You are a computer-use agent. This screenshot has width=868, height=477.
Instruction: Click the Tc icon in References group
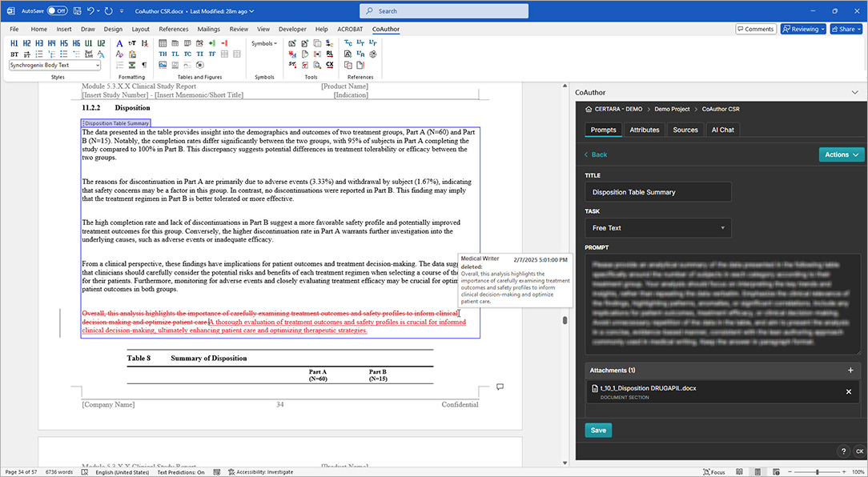[x=348, y=43]
